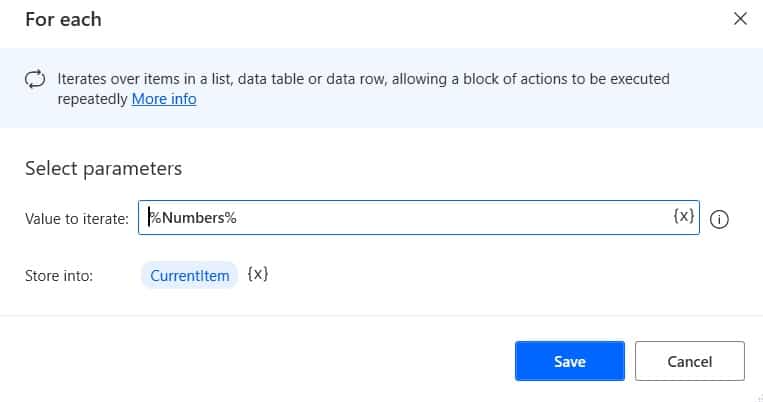This screenshot has width=763, height=402.
Task: Click the 'Value to iterate:' label
Action: pyautogui.click(x=77, y=219)
